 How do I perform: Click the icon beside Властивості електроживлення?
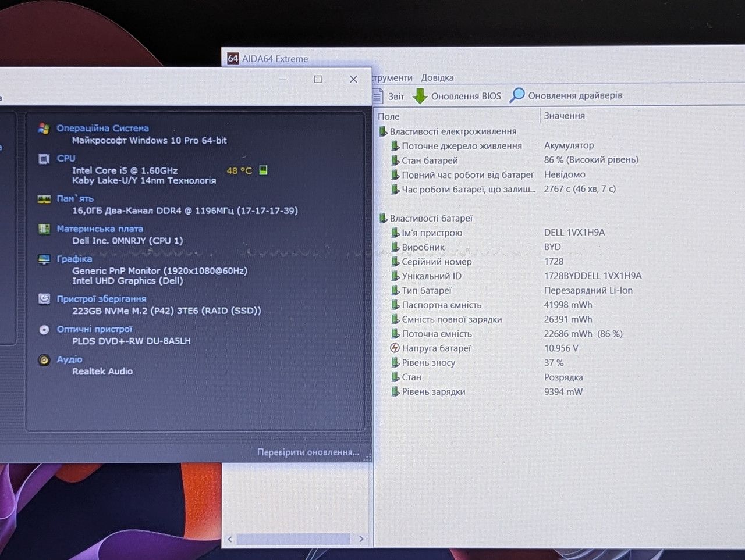tap(383, 131)
